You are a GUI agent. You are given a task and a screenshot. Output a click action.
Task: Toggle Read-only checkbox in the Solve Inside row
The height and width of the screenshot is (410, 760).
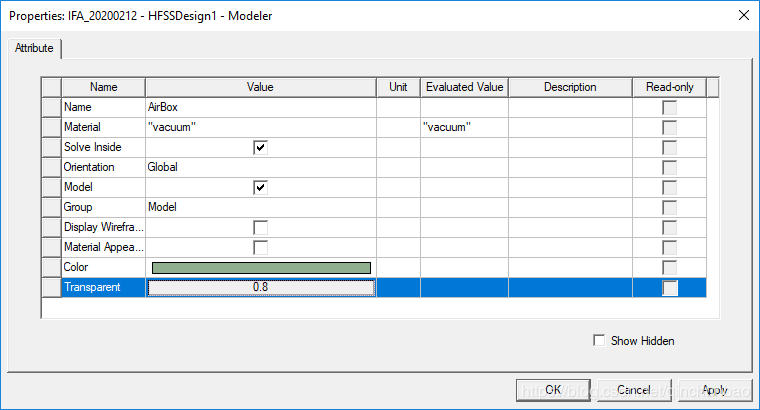669,147
